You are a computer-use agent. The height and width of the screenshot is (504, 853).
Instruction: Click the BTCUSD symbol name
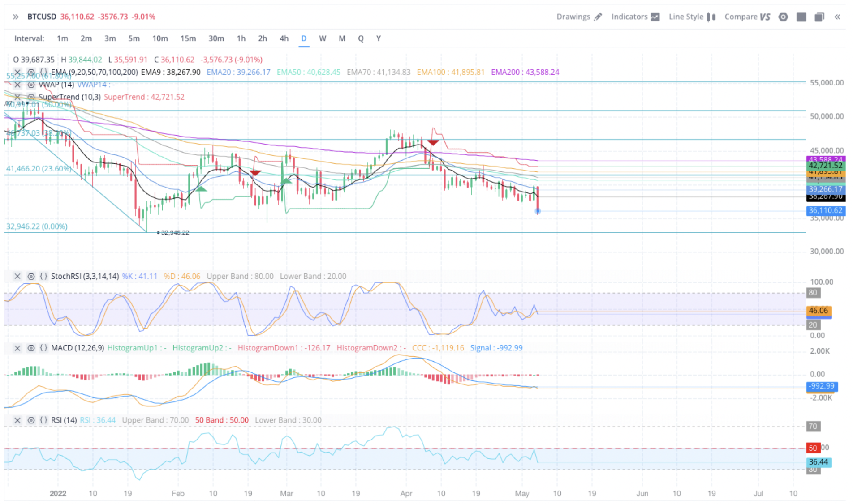point(42,17)
